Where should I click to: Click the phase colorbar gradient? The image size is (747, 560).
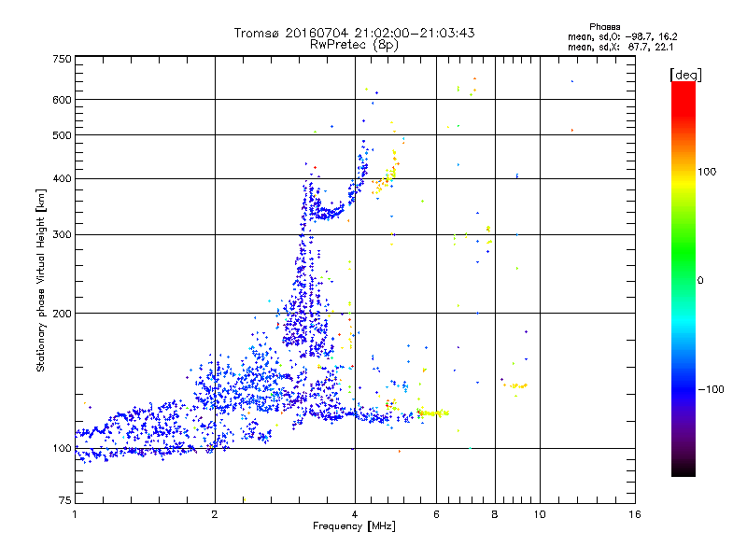point(684,278)
